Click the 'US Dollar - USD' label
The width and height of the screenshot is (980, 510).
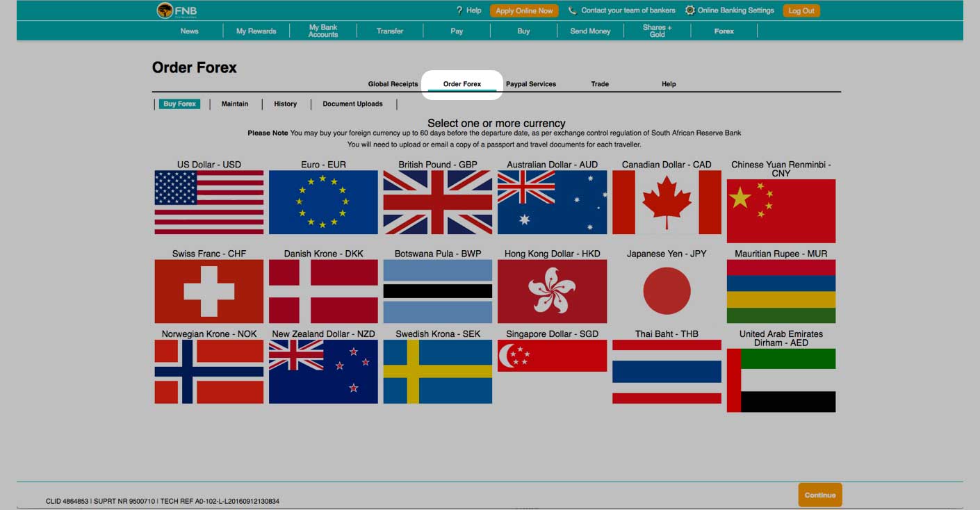(x=209, y=165)
